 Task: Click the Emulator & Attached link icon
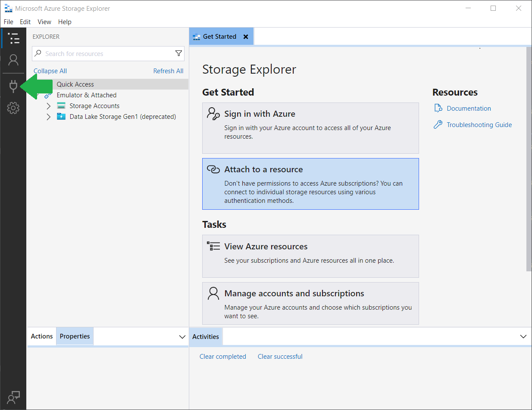(x=48, y=95)
